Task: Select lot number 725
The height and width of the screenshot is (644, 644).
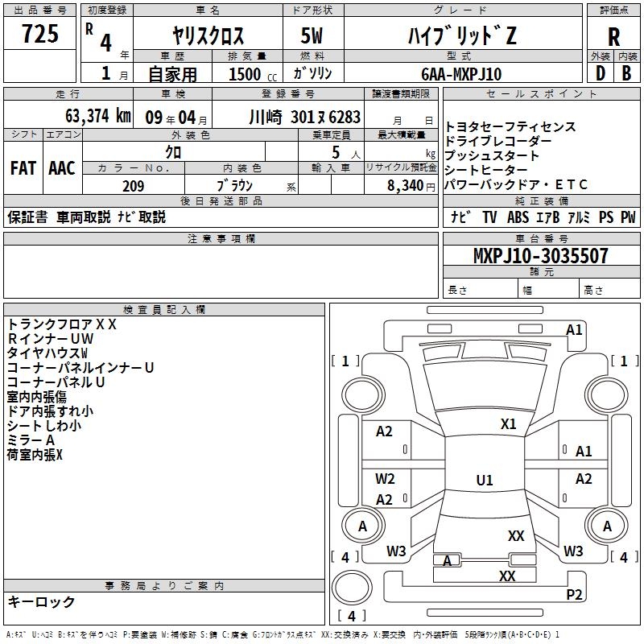Action: click(x=39, y=34)
